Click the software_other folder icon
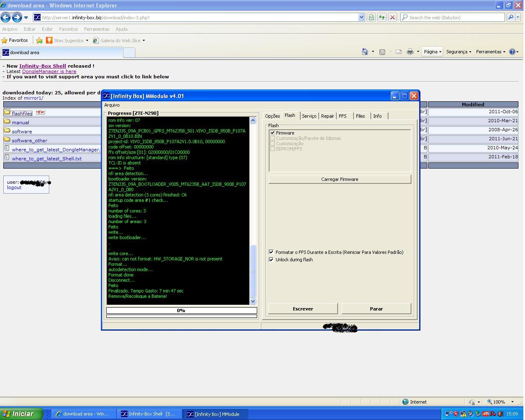The image size is (525, 420). point(7,139)
